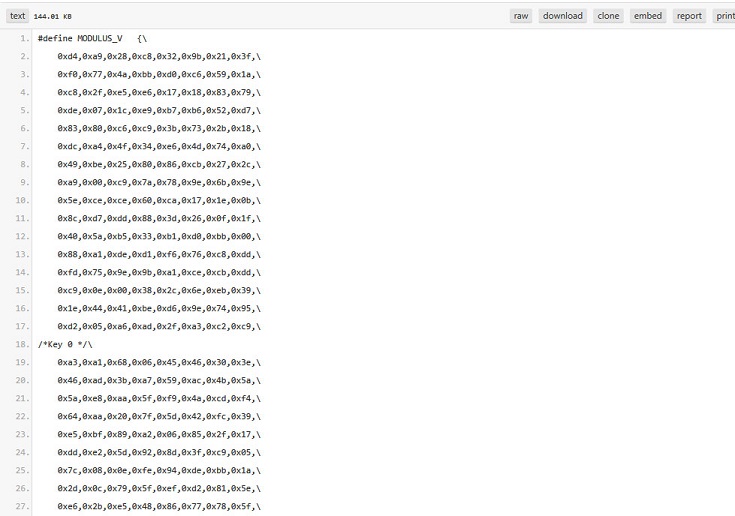Click the code line starting with 0xfd,0x75
Image resolution: width=735 pixels, height=516 pixels.
(159, 272)
